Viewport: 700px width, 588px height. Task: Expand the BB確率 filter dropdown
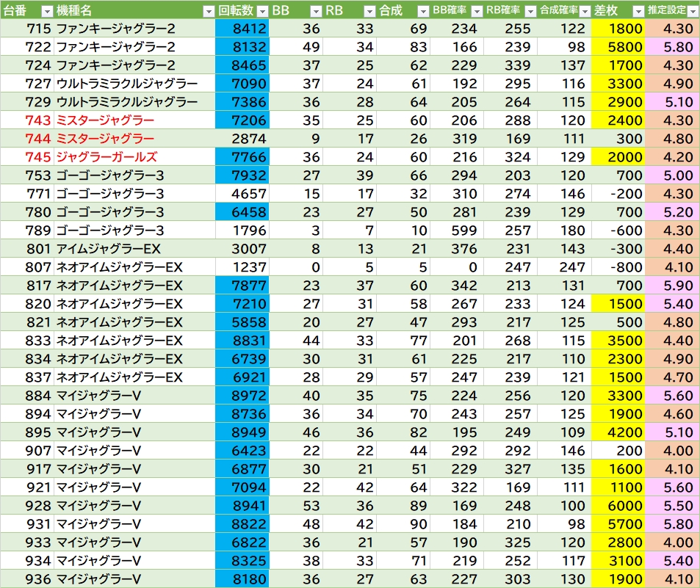(477, 11)
